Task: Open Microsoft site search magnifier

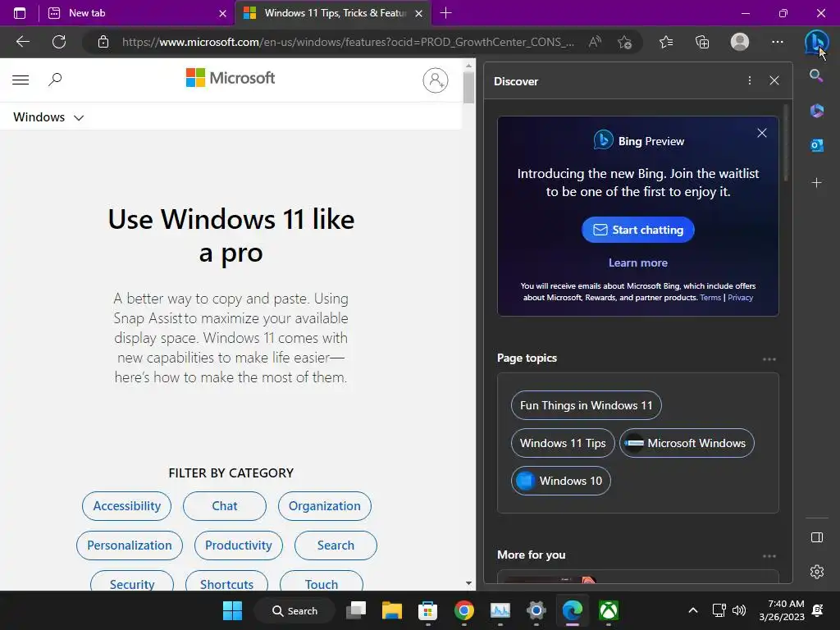Action: (x=55, y=80)
